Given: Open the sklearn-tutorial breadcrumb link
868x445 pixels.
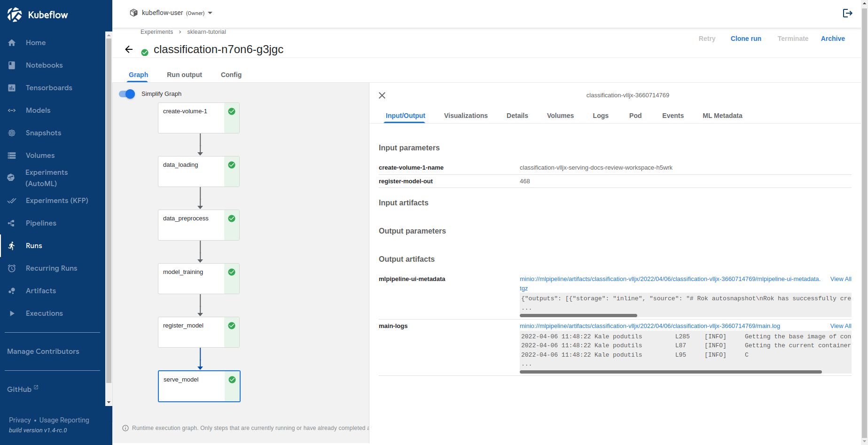Looking at the screenshot, I should click(x=206, y=32).
